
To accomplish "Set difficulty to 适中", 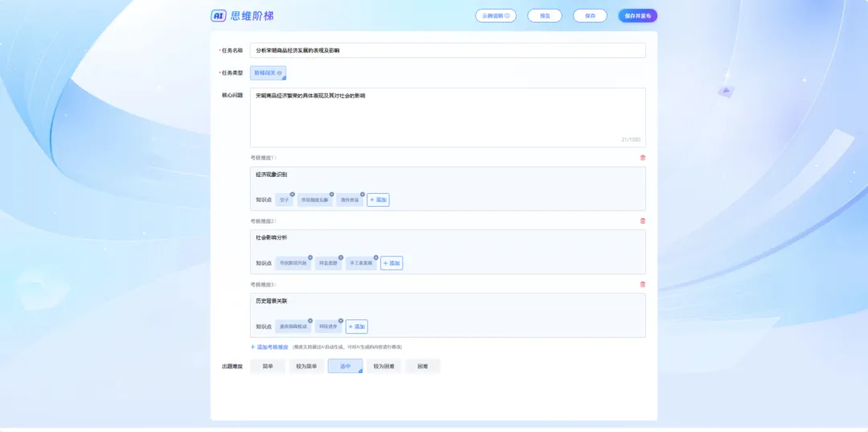I will click(346, 366).
